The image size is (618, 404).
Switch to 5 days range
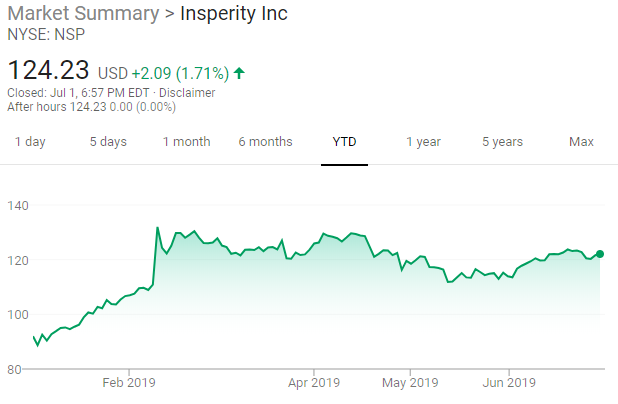108,142
